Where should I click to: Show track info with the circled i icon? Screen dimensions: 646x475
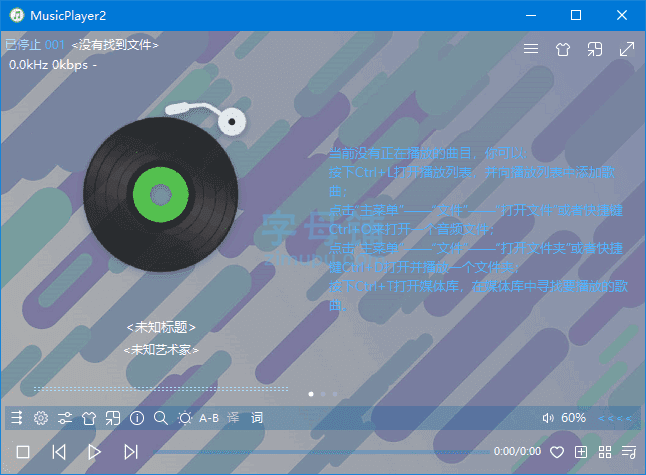pos(137,418)
